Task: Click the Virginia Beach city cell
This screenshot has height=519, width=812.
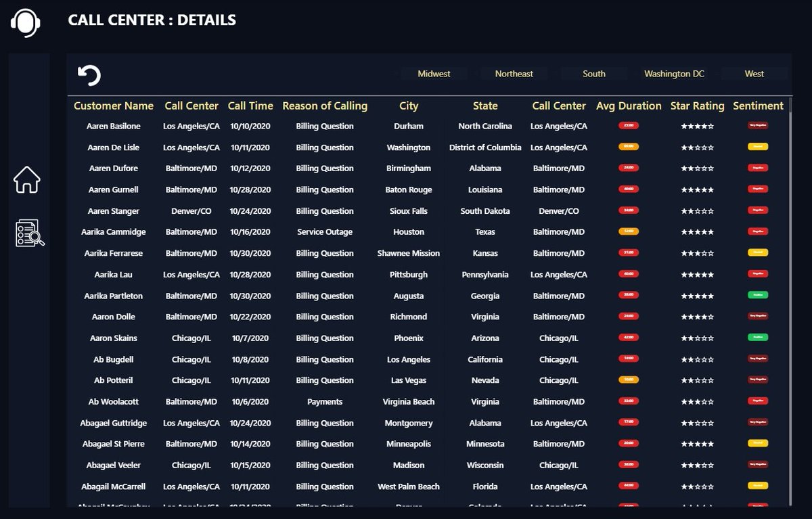Action: (409, 402)
